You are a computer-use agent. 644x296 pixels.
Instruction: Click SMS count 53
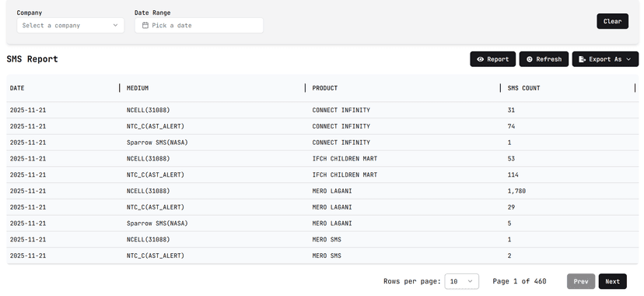[511, 159]
